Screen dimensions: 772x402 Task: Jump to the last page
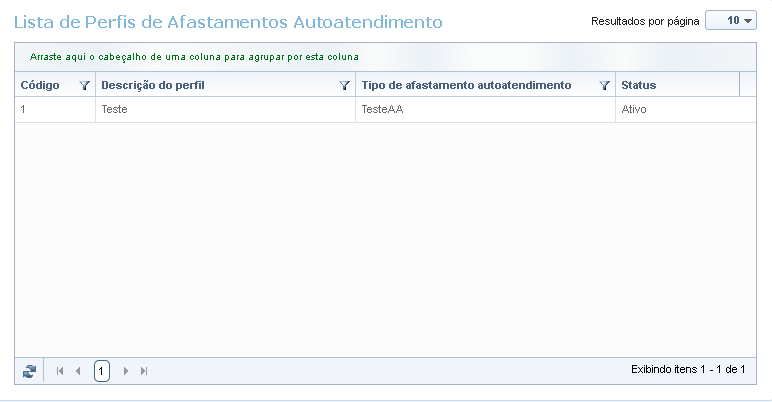144,371
